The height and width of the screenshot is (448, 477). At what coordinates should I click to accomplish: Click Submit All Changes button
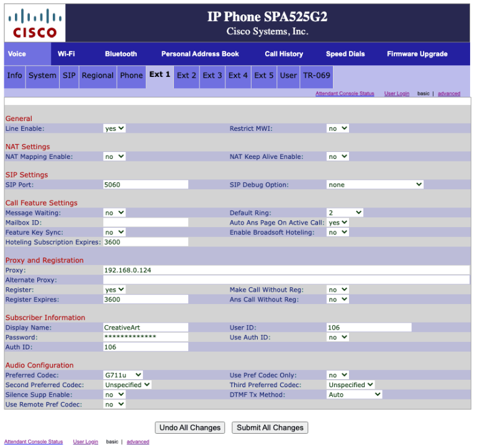270,428
